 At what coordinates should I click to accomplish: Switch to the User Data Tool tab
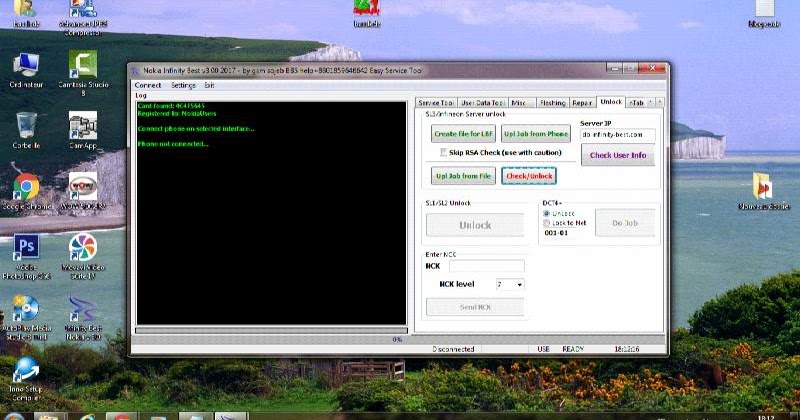483,103
